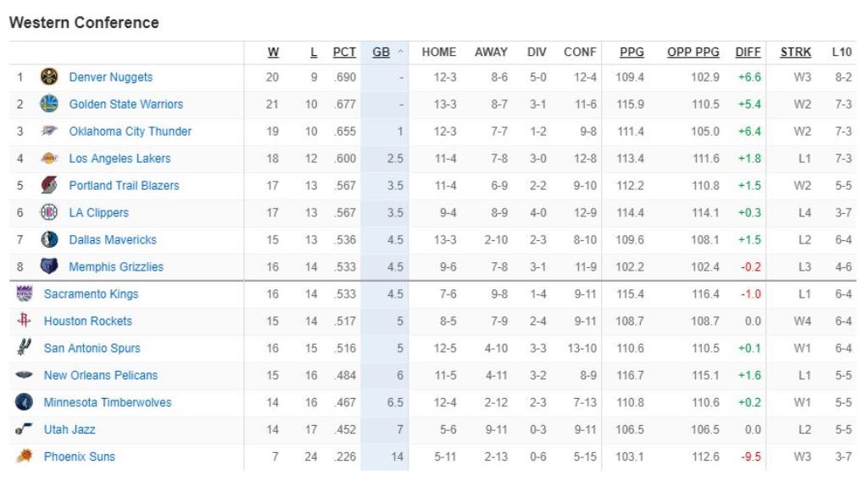This screenshot has height=487, width=868.
Task: Open the Sacramento Kings team page
Action: [91, 294]
